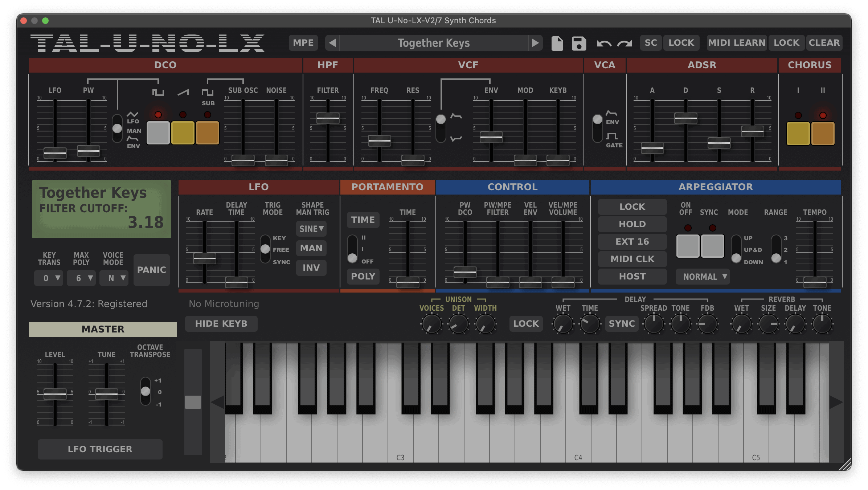
Task: Toggle the arpeggiator ON/OFF button
Action: 688,246
